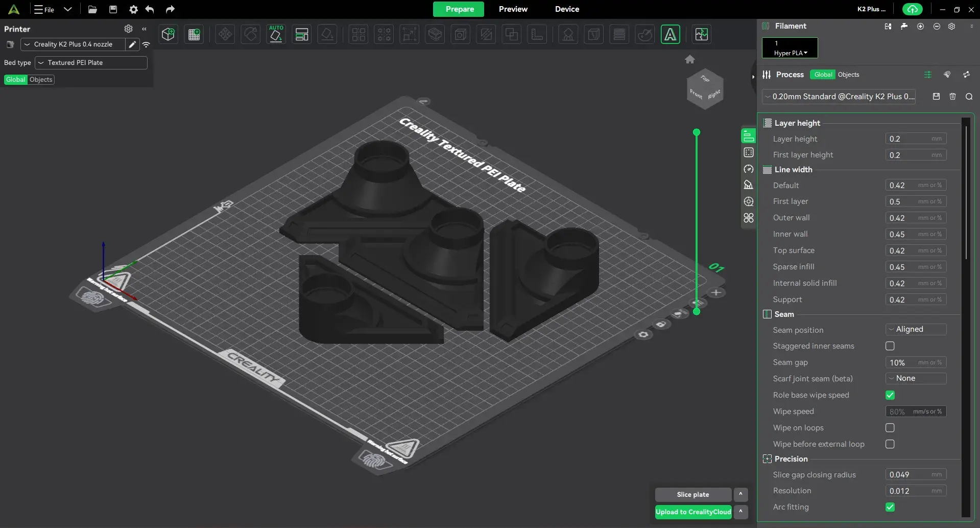Switch to the Preview tab
The height and width of the screenshot is (528, 980).
[x=513, y=9]
